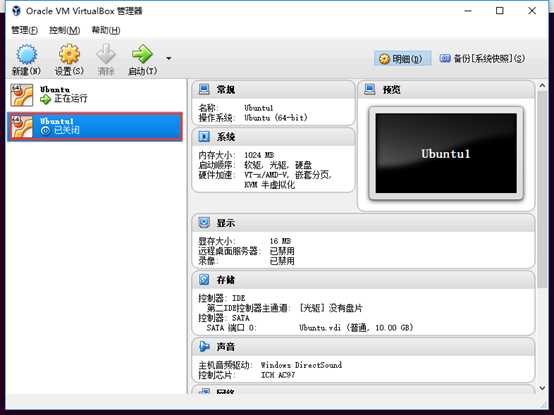Click the video memory value "16 MB"
This screenshot has height=415, width=554.
click(280, 241)
